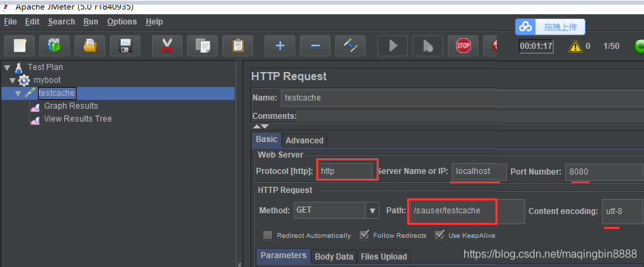Click the Comments input field
The width and height of the screenshot is (644, 267).
click(x=470, y=116)
